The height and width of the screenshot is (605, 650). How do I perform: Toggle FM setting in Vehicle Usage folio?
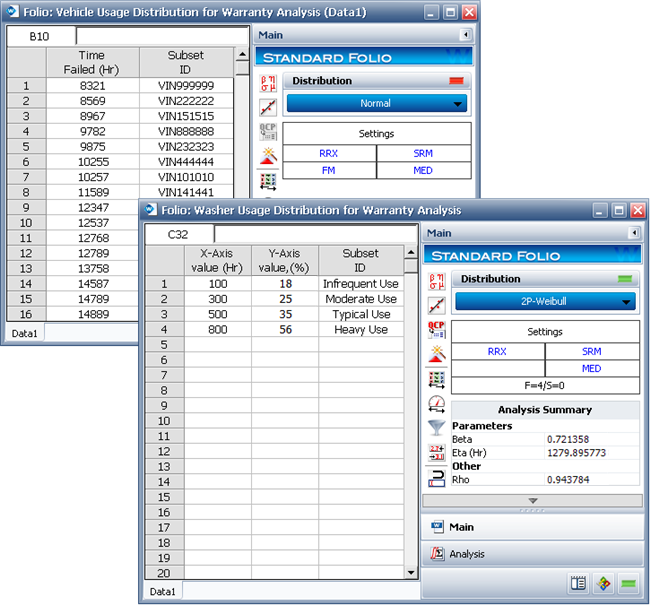(329, 170)
